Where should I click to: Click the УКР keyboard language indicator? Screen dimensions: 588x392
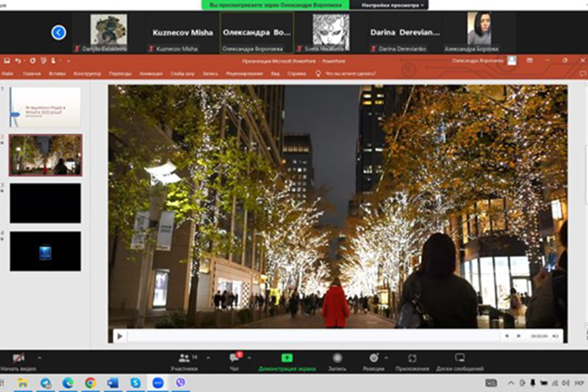tap(579, 383)
